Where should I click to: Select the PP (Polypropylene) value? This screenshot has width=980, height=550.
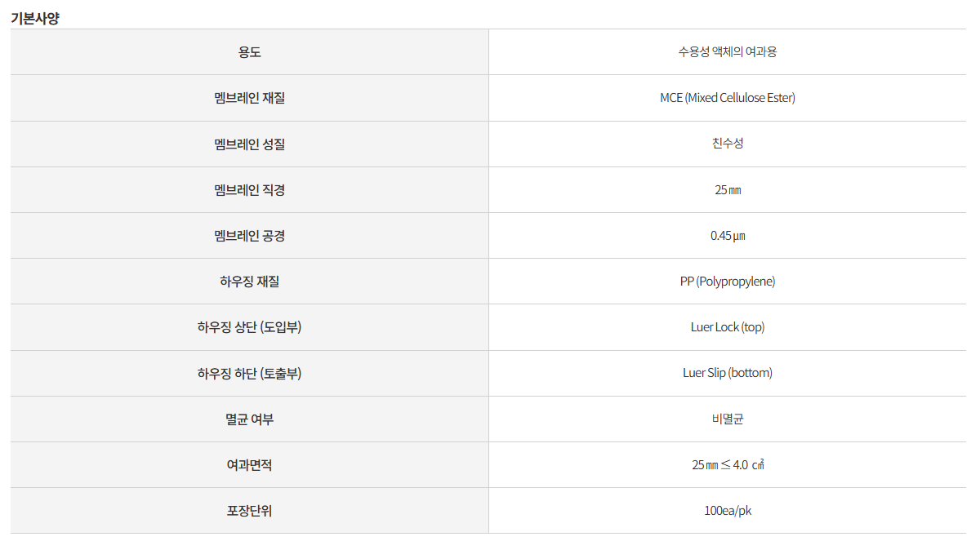[x=728, y=282]
